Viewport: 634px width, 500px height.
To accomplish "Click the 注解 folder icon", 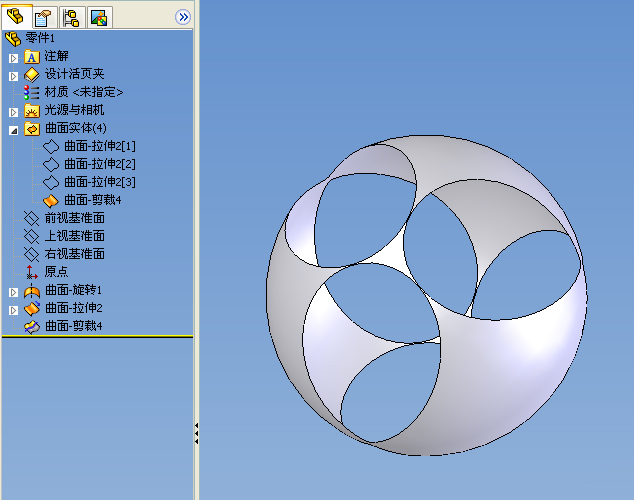I will coord(32,57).
